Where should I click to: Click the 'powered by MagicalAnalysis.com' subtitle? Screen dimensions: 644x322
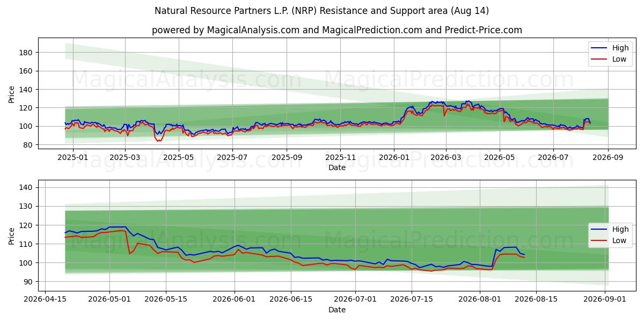click(x=337, y=30)
